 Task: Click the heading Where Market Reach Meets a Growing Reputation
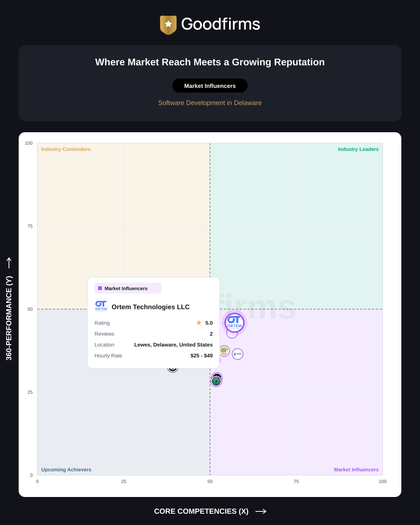pos(210,62)
